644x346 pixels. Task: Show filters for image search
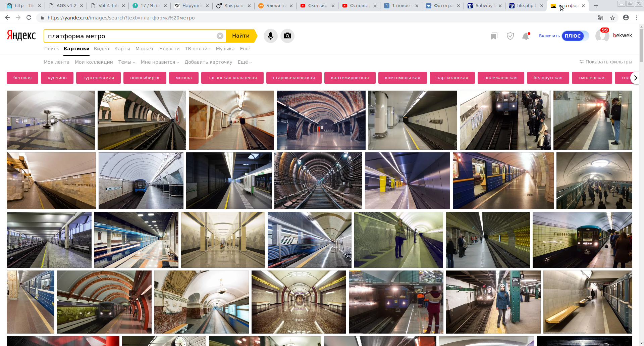pos(606,62)
